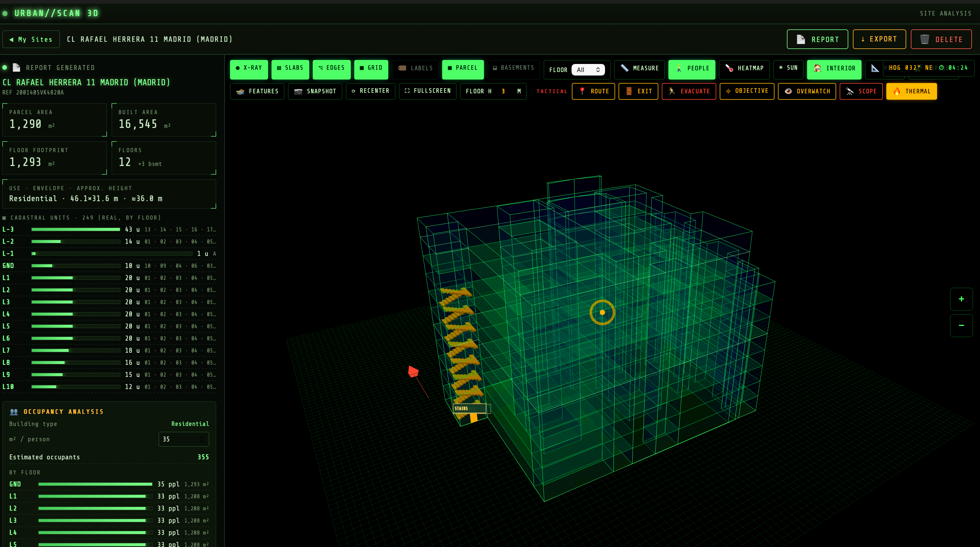Screen dimensions: 980x547
Task: Click the people icon beside OCCUPANCY ANALYSIS
Action: [14, 412]
